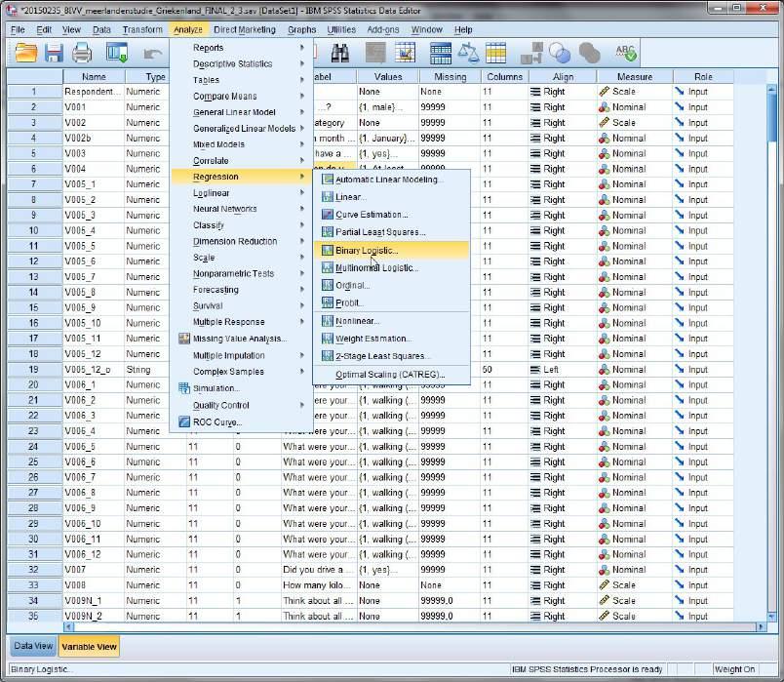Image resolution: width=784 pixels, height=682 pixels.
Task: Select Linear regression from the submenu
Action: [391, 197]
